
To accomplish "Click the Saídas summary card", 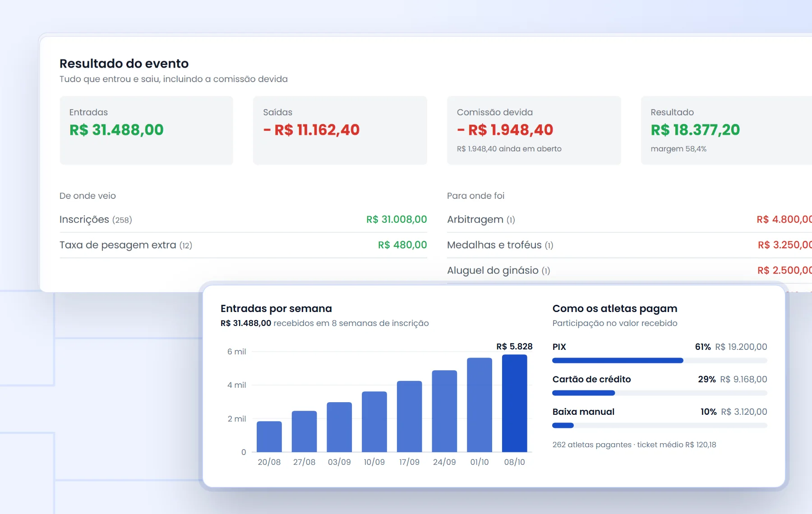I will click(x=340, y=130).
